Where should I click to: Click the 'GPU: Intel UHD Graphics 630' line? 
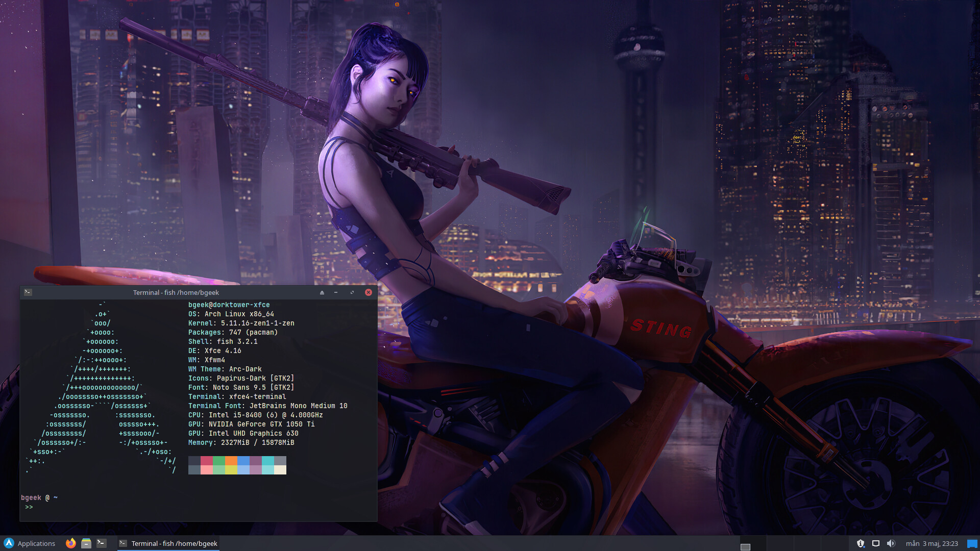tap(243, 433)
